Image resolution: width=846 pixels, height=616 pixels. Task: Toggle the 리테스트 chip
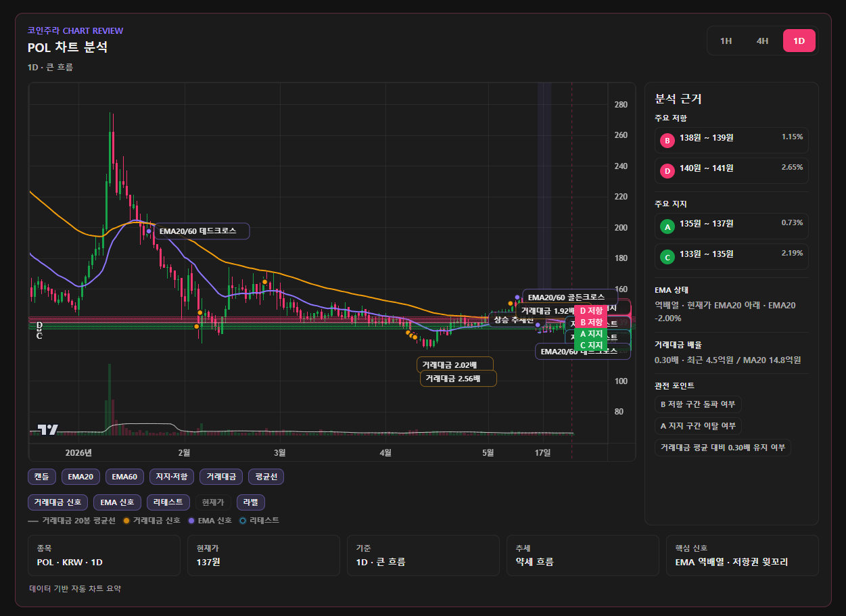168,502
